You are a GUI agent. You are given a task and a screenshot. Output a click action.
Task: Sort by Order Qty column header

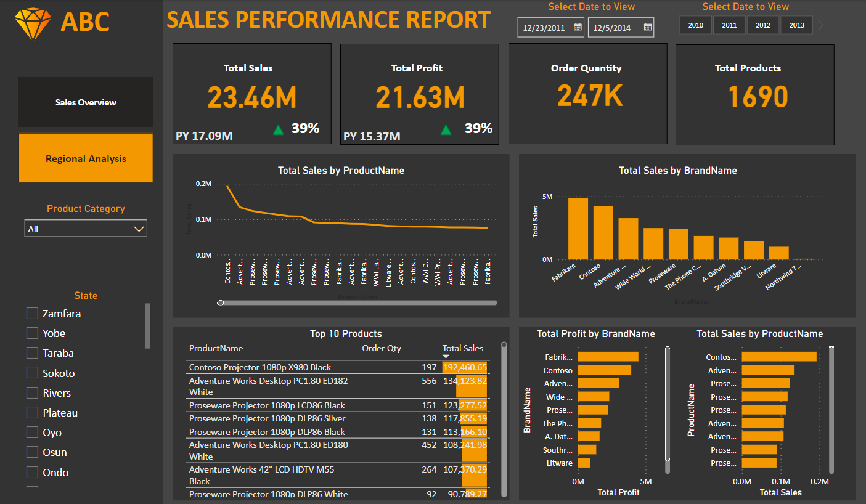coord(382,348)
